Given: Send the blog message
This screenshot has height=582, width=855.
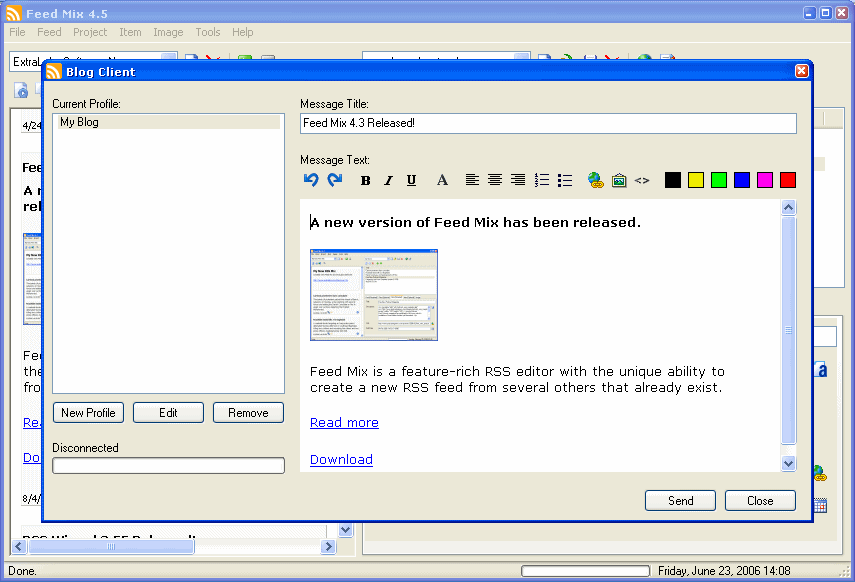Looking at the screenshot, I should (681, 501).
